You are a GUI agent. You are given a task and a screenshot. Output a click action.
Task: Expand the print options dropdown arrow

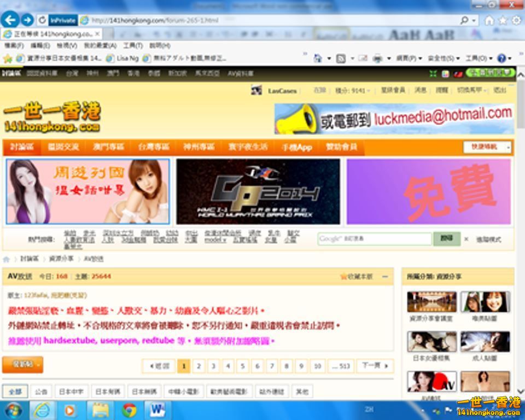click(389, 59)
